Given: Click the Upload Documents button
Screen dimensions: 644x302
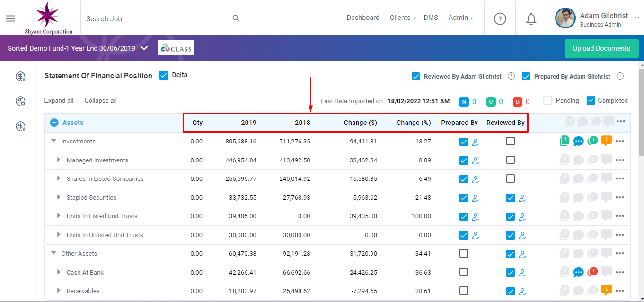Looking at the screenshot, I should pos(601,48).
